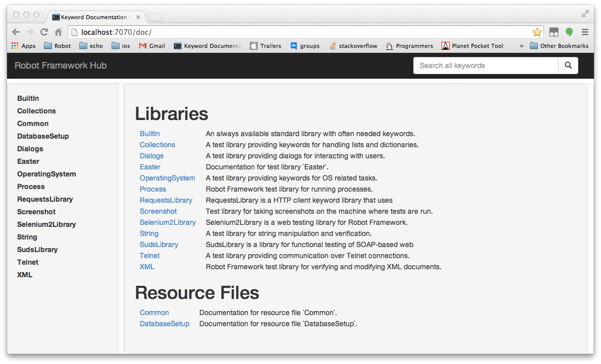
Task: Open Planet Pocket Tool bookmark
Action: [472, 46]
